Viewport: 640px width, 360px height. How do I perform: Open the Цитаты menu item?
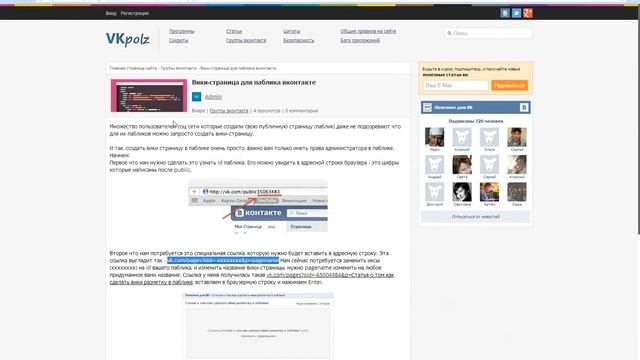coord(291,31)
